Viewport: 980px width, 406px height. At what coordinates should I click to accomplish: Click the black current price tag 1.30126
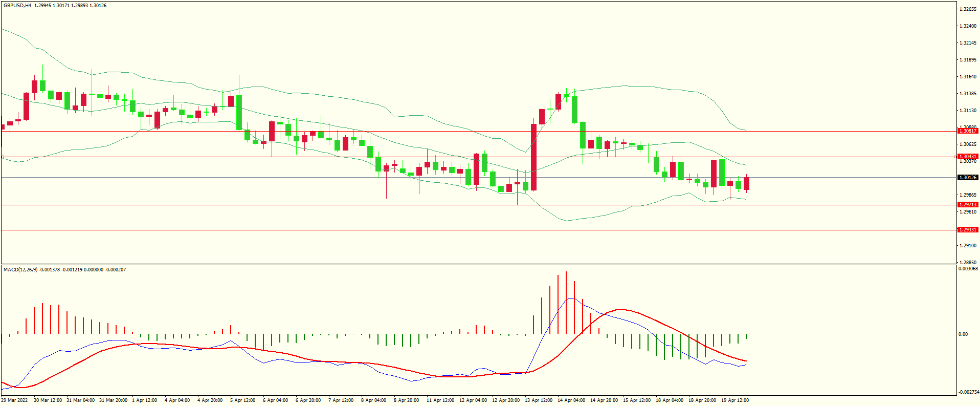click(968, 178)
